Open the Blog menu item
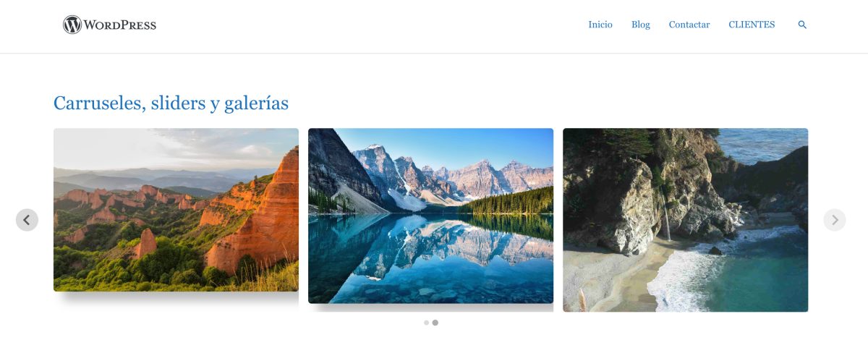 click(x=641, y=25)
